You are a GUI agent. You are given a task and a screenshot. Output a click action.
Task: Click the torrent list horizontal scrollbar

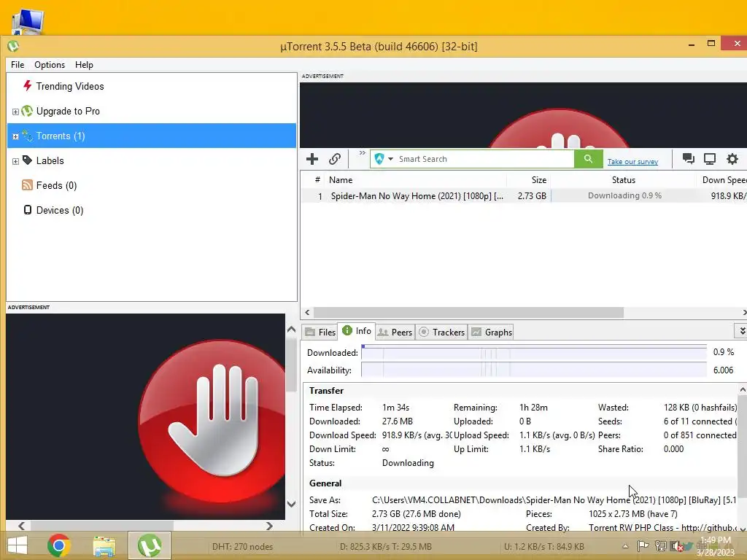pyautogui.click(x=468, y=312)
